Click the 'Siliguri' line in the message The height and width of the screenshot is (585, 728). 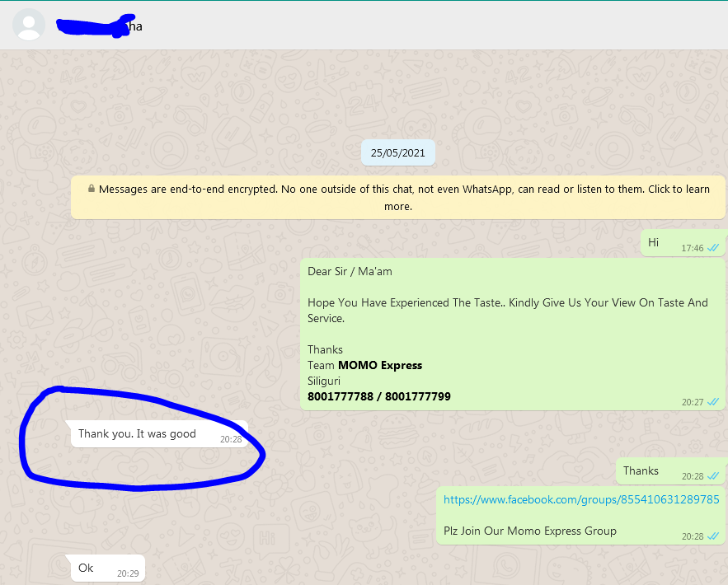pyautogui.click(x=324, y=381)
